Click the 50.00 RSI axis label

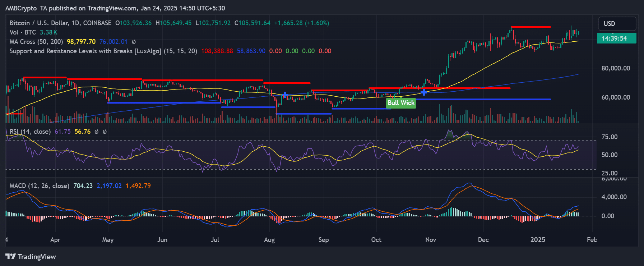click(610, 155)
